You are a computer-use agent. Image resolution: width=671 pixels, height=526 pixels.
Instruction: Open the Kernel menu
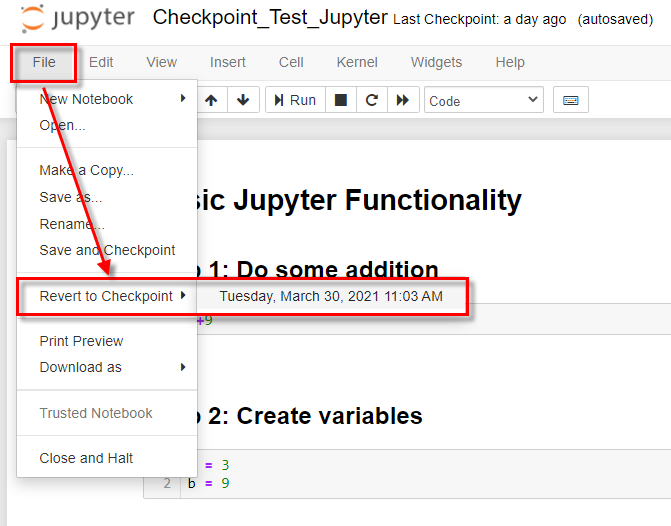(x=357, y=62)
